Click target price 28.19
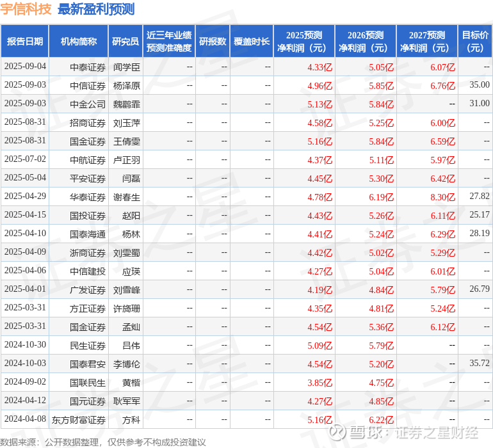Image resolution: width=493 pixels, height=448 pixels. click(480, 233)
